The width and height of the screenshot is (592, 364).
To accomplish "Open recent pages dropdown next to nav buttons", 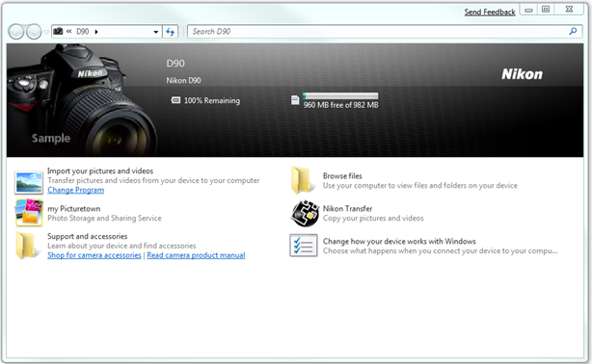I will tap(46, 32).
